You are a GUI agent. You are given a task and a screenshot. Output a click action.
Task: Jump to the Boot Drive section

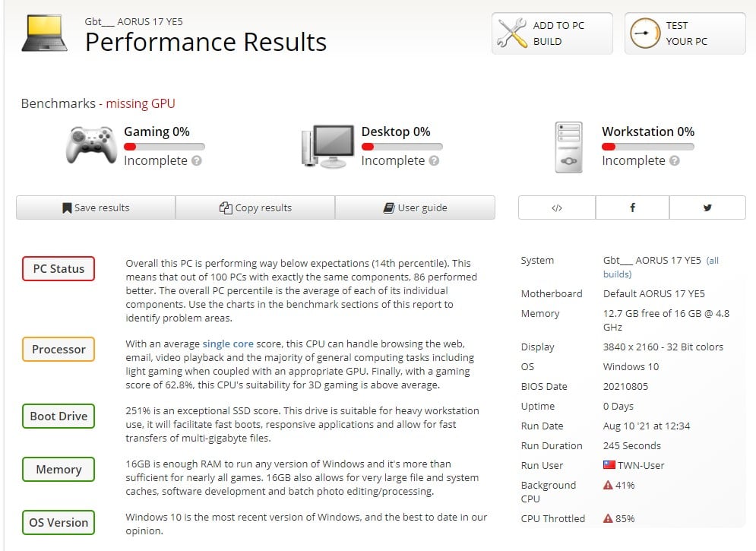coord(59,416)
